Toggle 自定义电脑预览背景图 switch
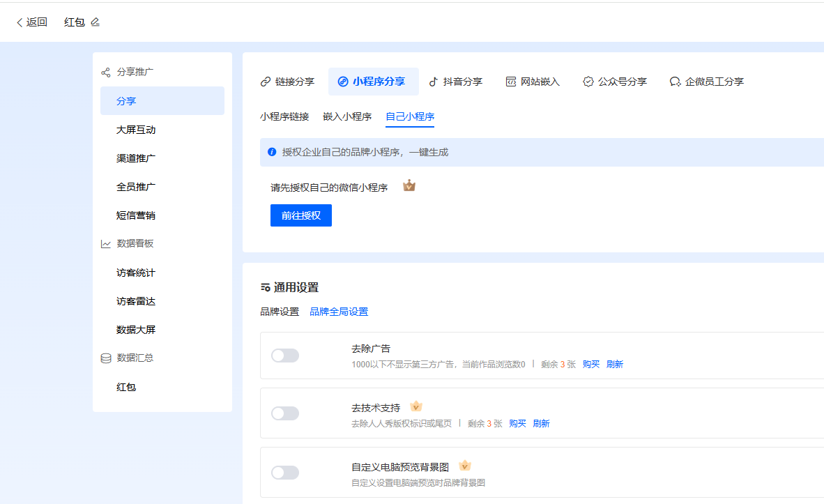 coord(285,473)
